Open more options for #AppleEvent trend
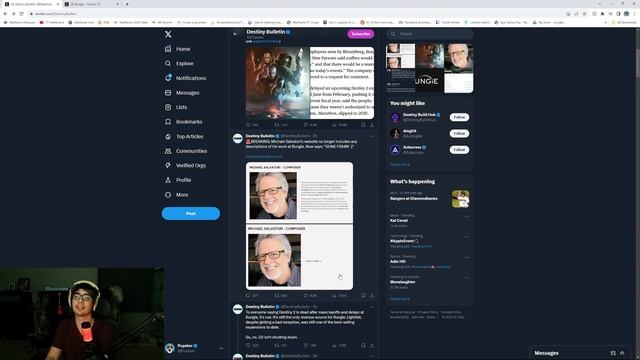The height and width of the screenshot is (360, 640). tap(467, 237)
